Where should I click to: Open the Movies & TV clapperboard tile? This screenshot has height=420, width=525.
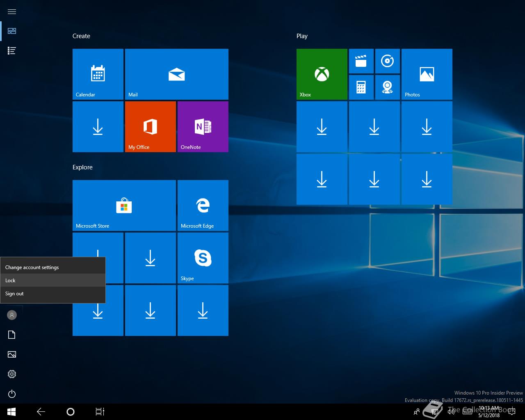tap(361, 61)
